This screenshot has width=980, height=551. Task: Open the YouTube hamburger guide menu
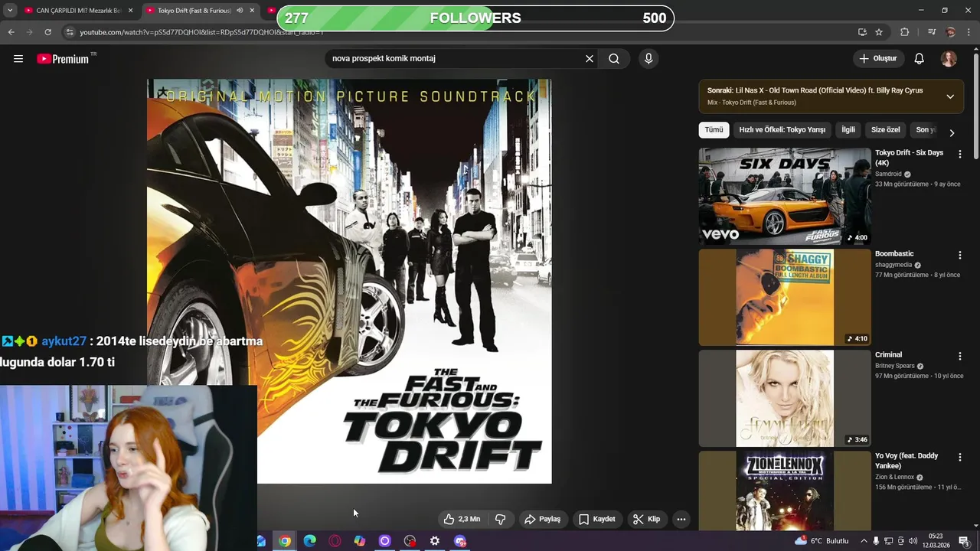(18, 59)
